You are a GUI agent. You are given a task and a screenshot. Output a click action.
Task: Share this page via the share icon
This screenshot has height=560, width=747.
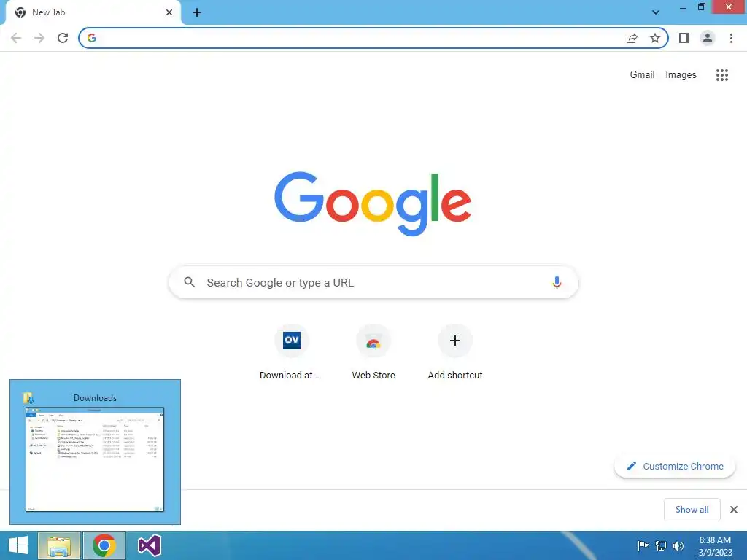632,38
